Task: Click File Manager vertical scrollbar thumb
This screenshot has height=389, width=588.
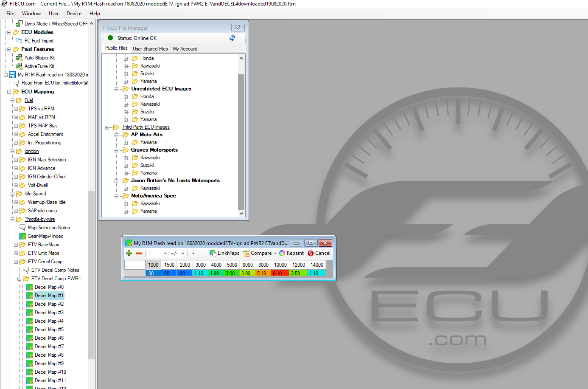Action: (241, 142)
